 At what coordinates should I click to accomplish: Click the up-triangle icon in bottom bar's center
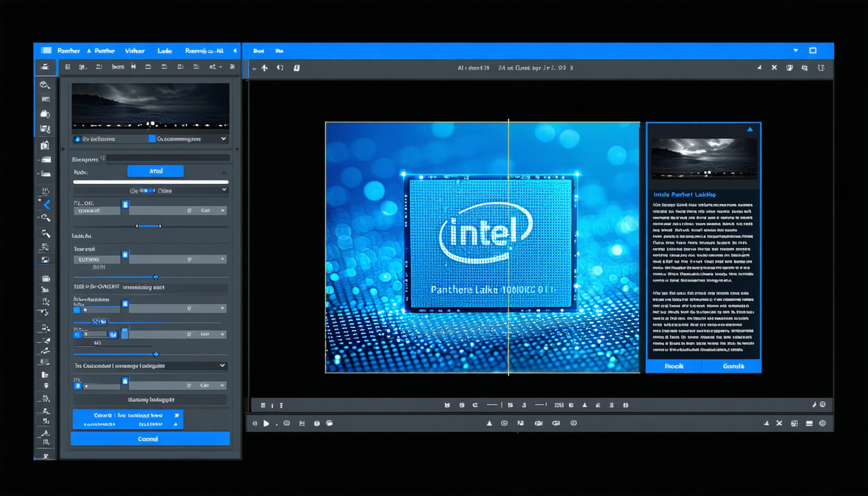pyautogui.click(x=489, y=424)
